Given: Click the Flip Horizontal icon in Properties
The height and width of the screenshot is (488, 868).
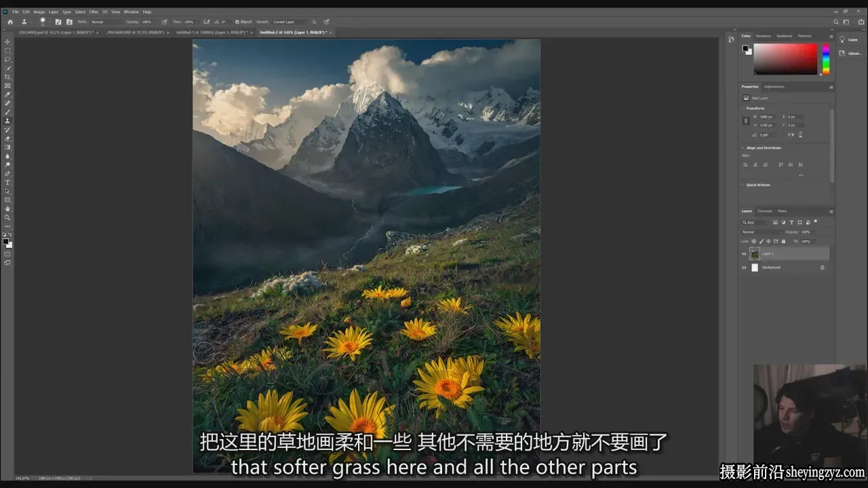Looking at the screenshot, I should [791, 135].
